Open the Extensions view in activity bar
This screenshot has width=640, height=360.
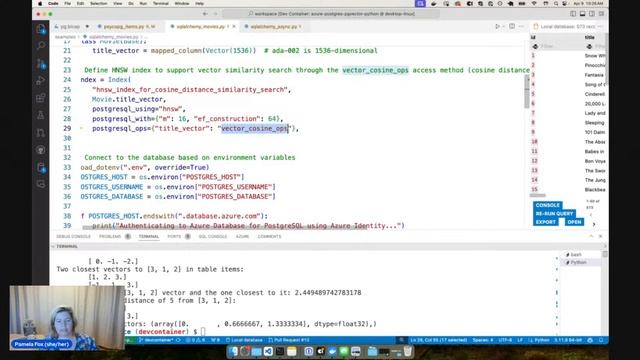tap(40, 98)
